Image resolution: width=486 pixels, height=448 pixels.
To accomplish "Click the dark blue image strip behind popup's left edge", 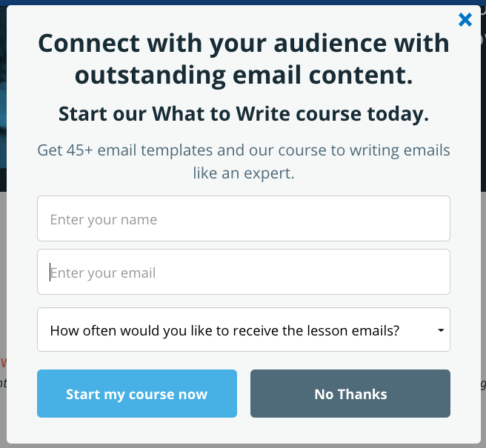I will click(3, 93).
